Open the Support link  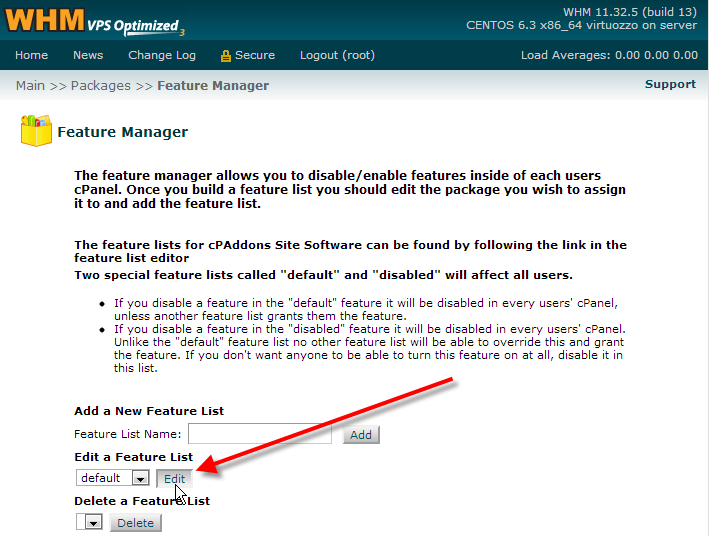(x=670, y=84)
